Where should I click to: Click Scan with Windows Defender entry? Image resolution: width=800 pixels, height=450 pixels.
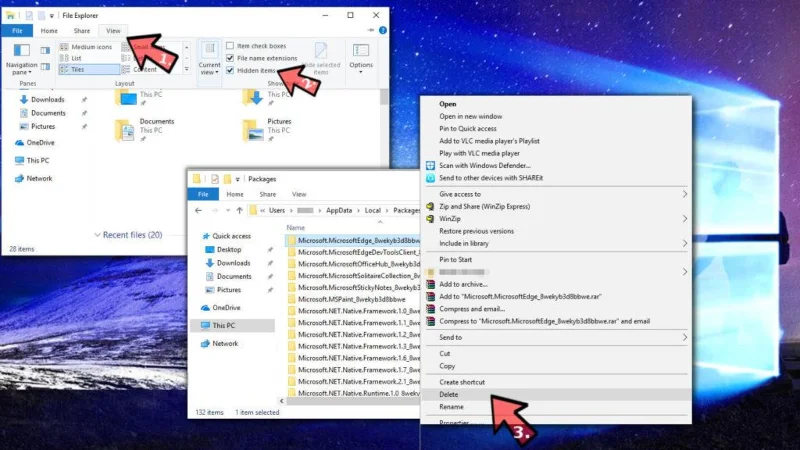tap(485, 165)
